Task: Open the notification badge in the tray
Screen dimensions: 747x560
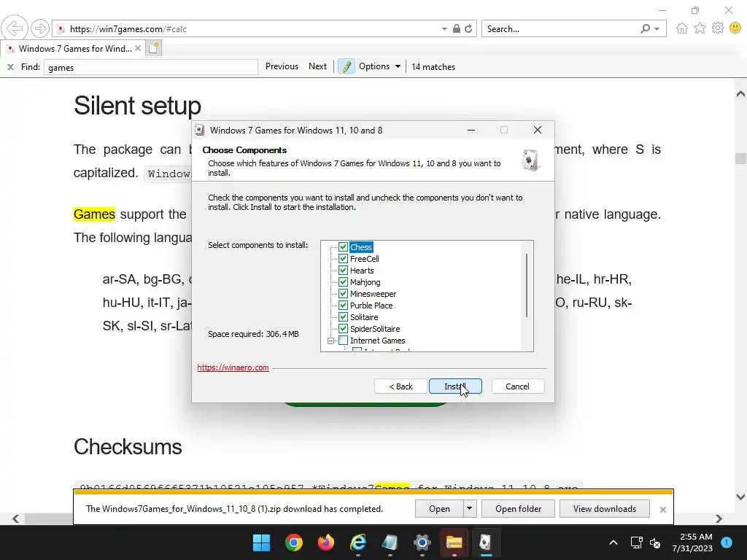Action: click(727, 542)
